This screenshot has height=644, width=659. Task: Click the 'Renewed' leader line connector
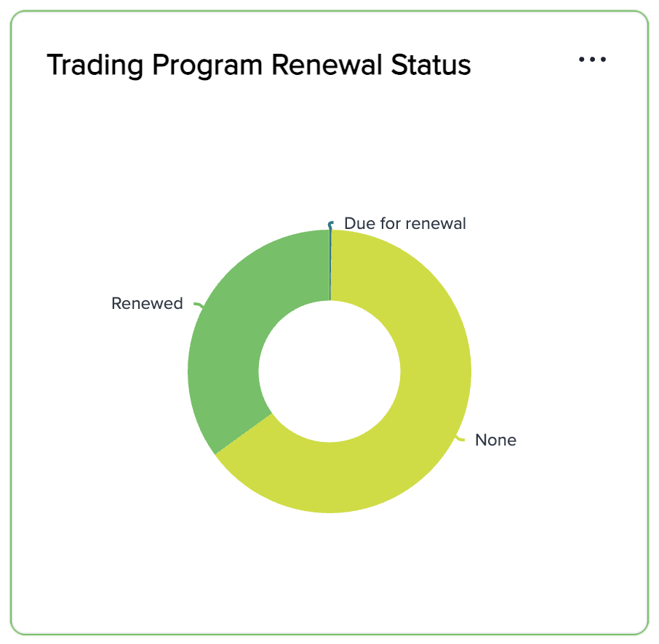pos(196,305)
